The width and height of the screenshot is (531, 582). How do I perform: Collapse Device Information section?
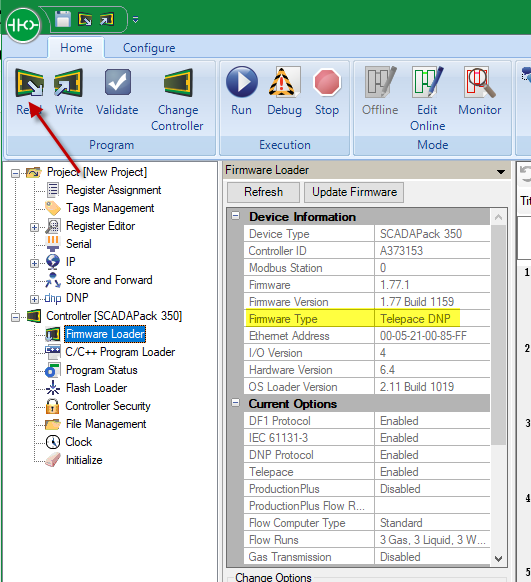pos(236,216)
